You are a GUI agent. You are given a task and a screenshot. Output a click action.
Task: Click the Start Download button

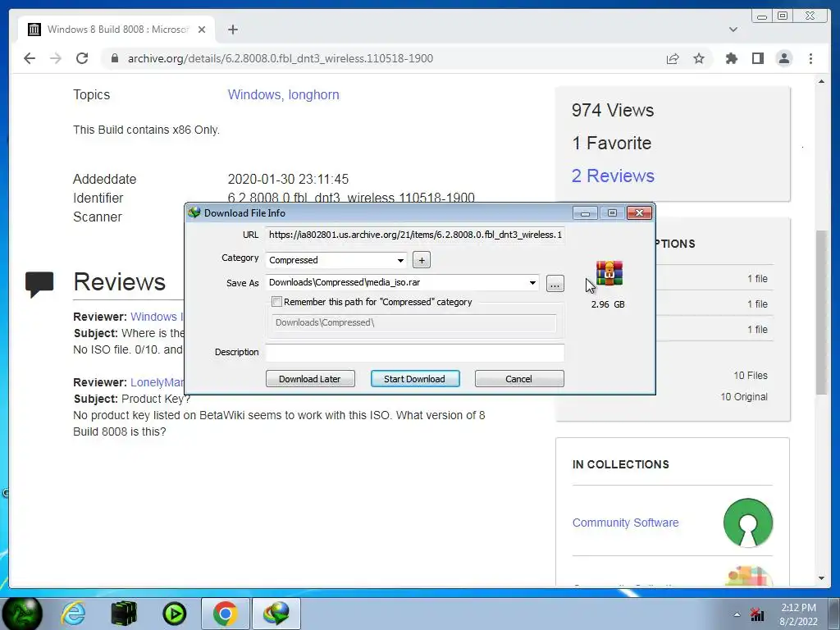point(414,379)
